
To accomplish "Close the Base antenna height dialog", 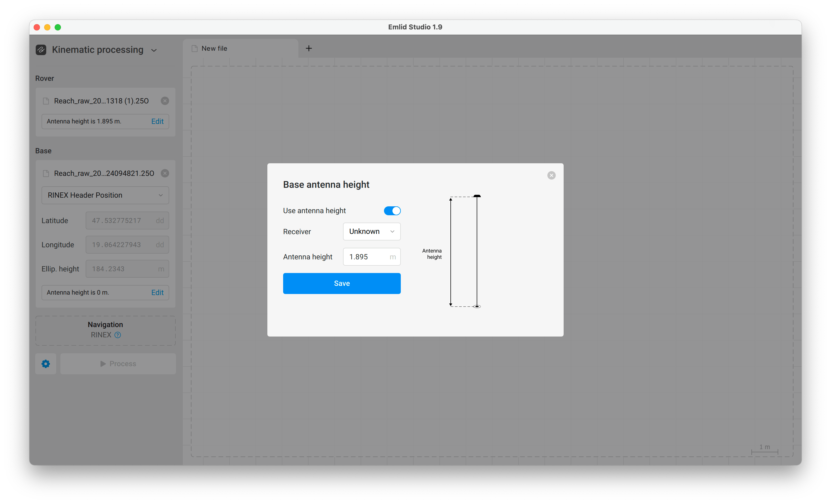I will (551, 175).
